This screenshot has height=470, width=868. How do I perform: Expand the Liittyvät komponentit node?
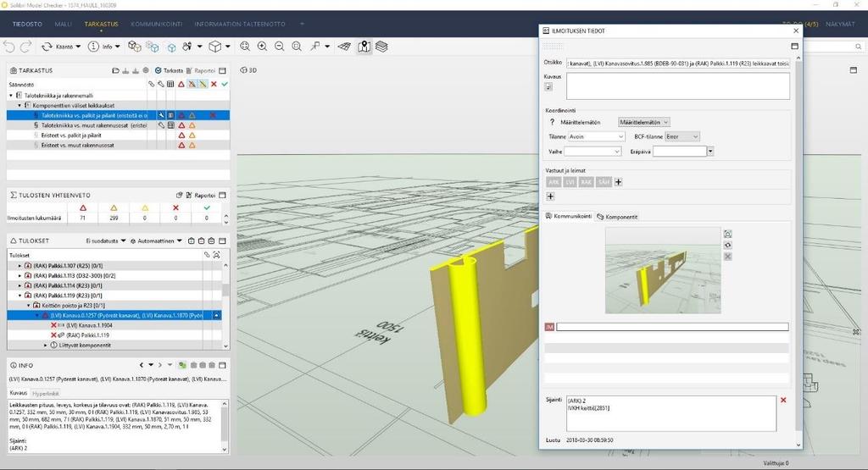pos(46,345)
